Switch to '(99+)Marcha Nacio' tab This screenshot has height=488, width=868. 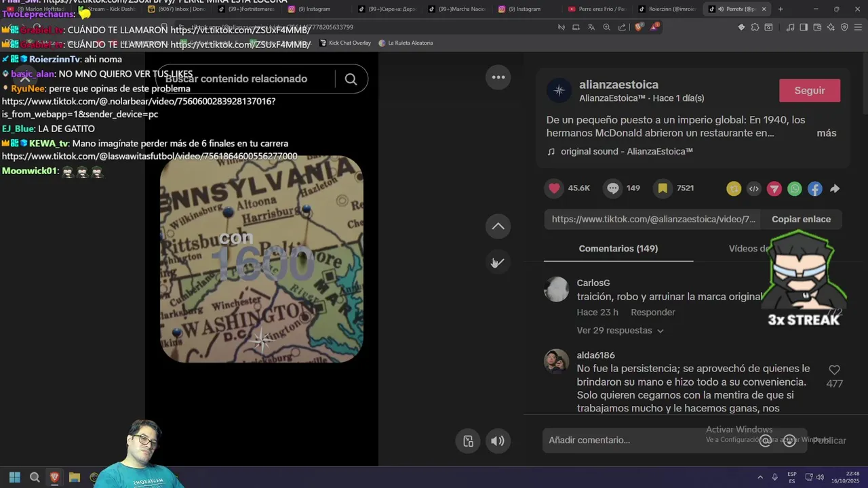tap(456, 9)
